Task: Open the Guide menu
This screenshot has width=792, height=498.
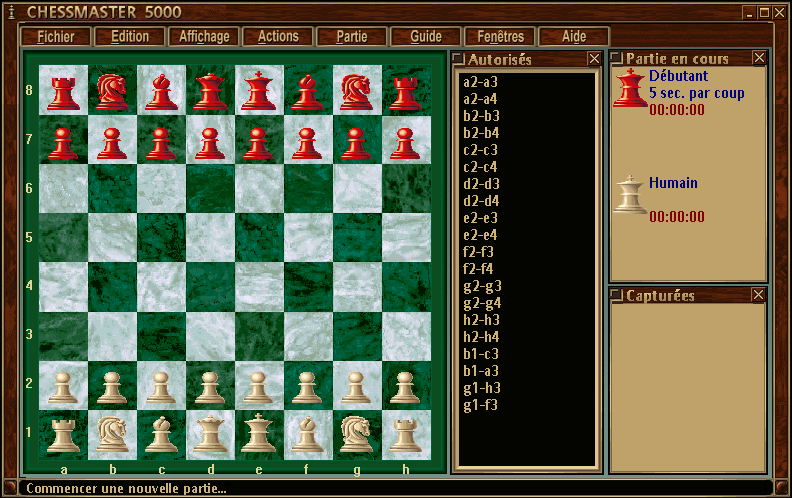Action: point(426,37)
